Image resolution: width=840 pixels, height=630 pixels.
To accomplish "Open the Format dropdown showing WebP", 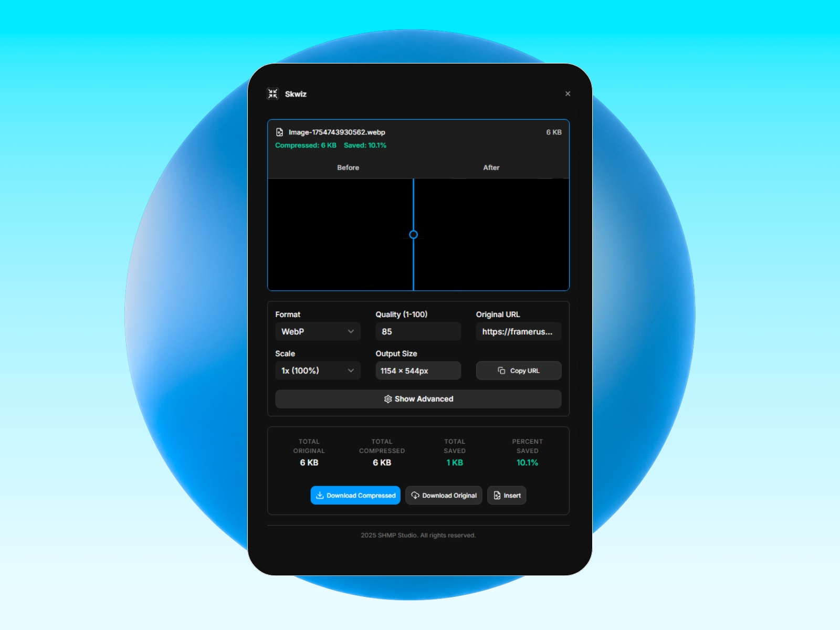I will tap(318, 331).
